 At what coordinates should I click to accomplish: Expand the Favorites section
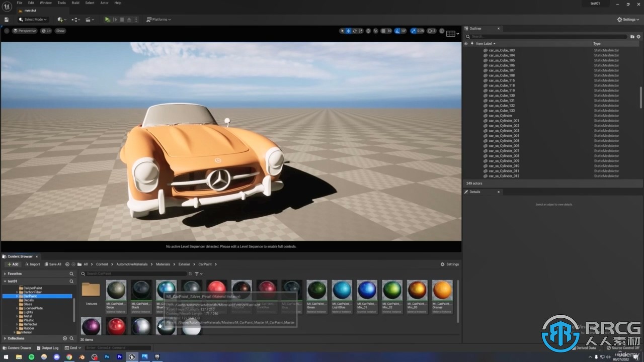coord(5,274)
